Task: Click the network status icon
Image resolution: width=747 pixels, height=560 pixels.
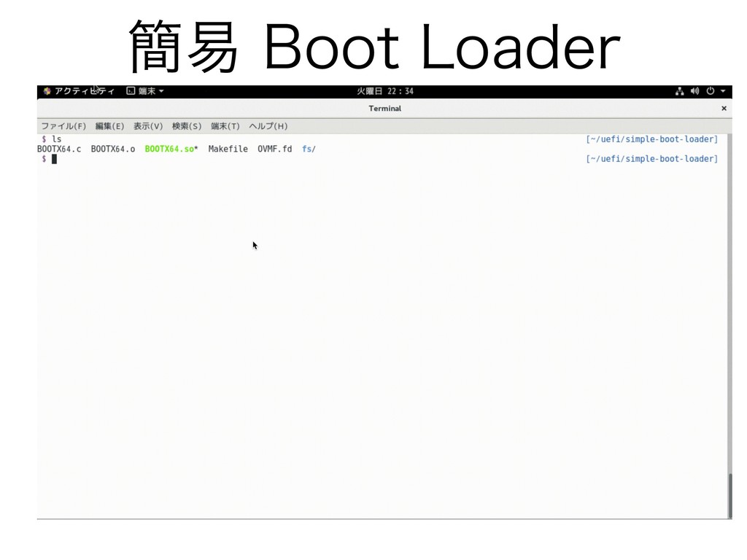Action: click(x=679, y=91)
